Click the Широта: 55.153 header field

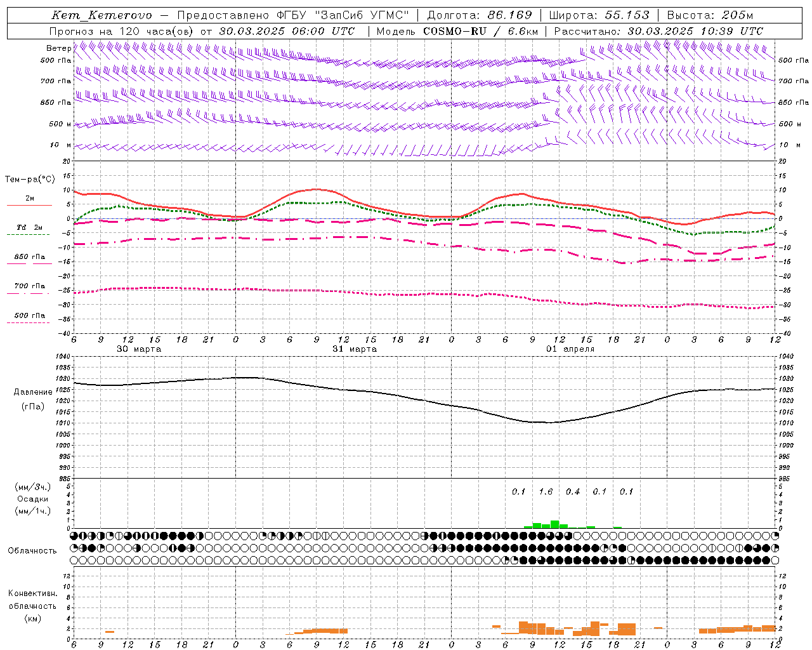[599, 15]
